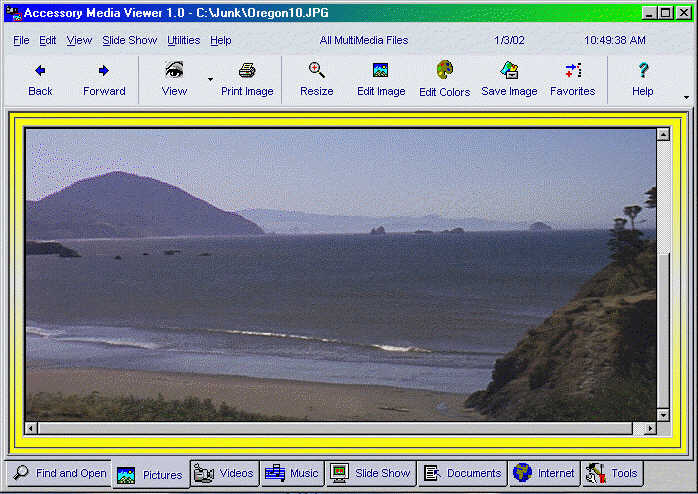Viewport: 698px width, 494px height.
Task: Switch to the Find and Open tab
Action: [59, 473]
